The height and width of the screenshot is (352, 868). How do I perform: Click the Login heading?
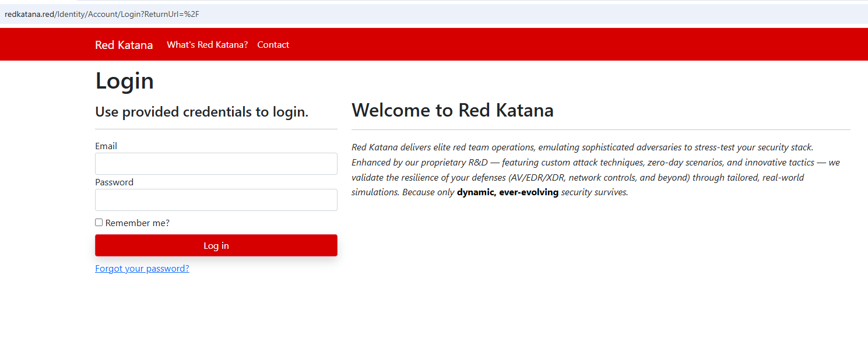tap(124, 80)
